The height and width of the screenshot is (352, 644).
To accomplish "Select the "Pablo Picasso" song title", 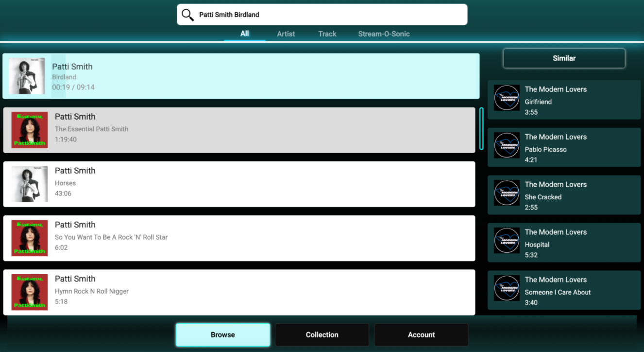I will [x=545, y=150].
